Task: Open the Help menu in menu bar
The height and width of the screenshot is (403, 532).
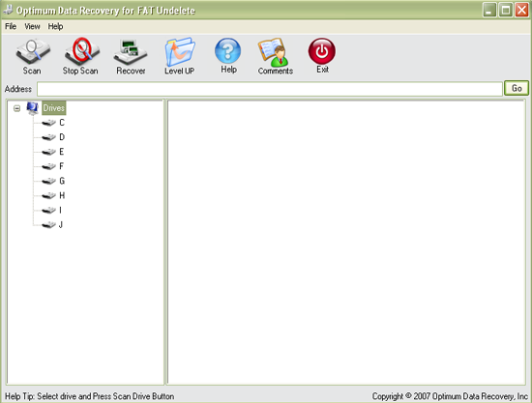Action: tap(55, 26)
